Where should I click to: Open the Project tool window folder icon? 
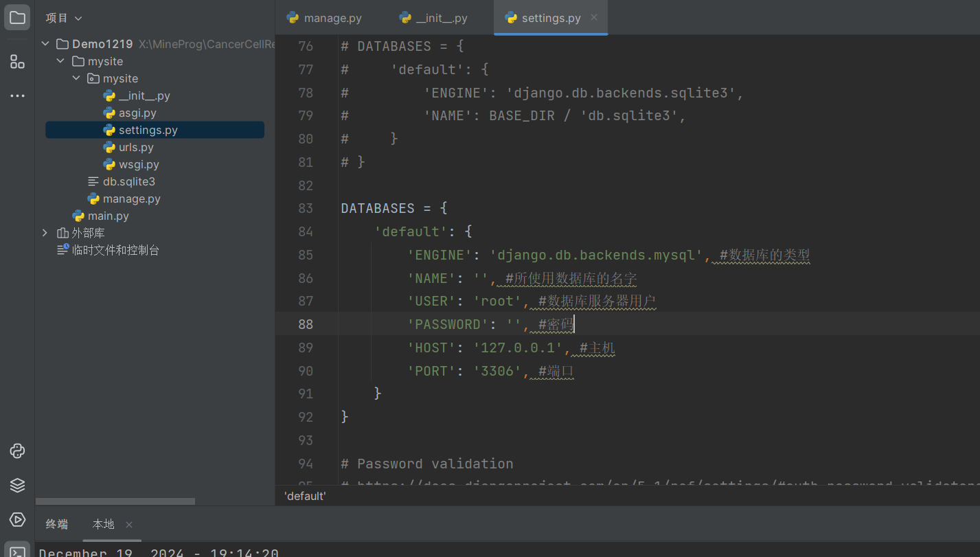pyautogui.click(x=17, y=18)
